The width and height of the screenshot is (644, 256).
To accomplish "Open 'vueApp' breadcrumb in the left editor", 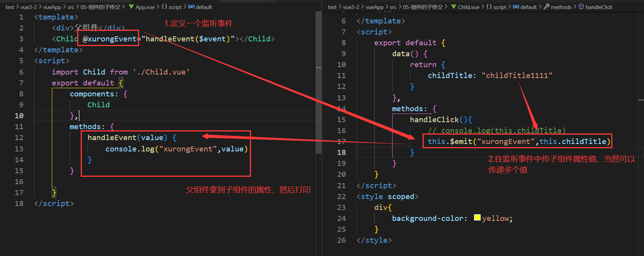I will 52,7.
